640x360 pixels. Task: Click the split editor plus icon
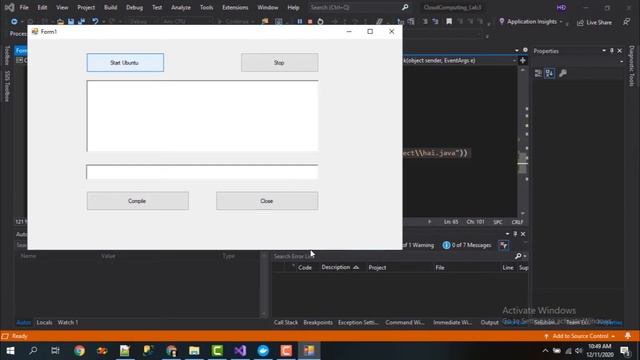(x=522, y=60)
